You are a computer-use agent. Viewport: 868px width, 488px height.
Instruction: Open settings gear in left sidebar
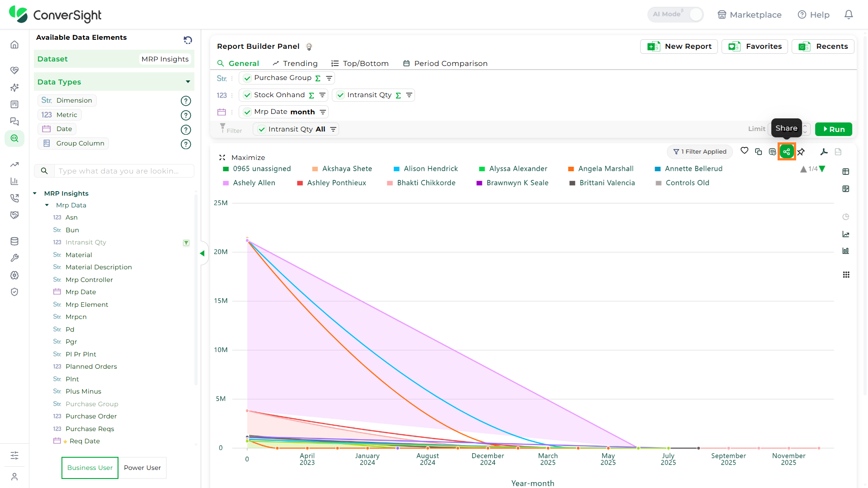pyautogui.click(x=14, y=275)
